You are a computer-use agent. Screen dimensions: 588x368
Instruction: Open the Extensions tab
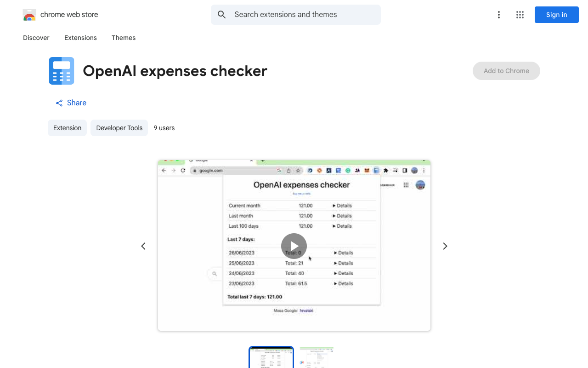tap(80, 38)
